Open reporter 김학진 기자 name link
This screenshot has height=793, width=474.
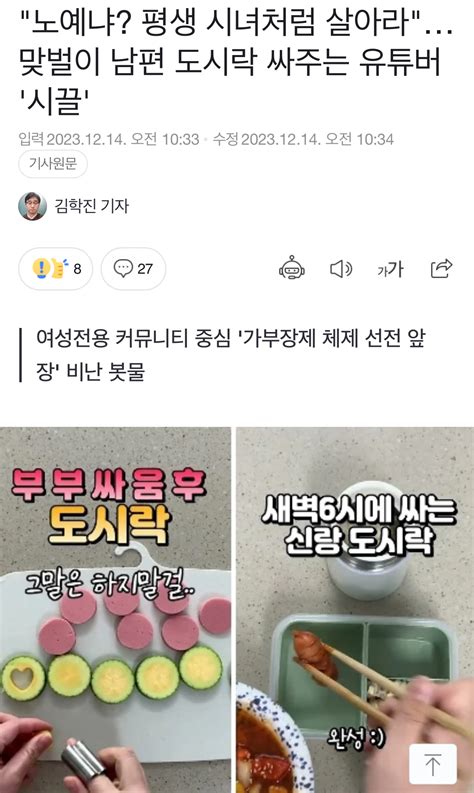92,206
